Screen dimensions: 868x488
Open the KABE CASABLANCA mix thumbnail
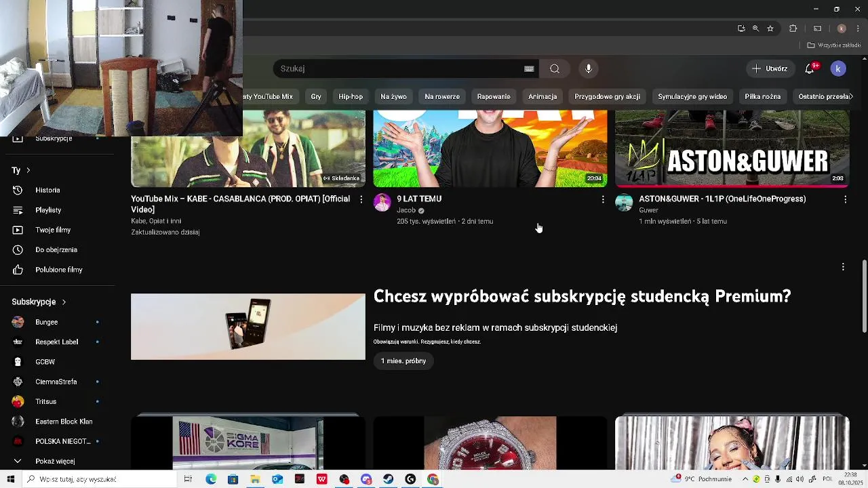(x=248, y=148)
